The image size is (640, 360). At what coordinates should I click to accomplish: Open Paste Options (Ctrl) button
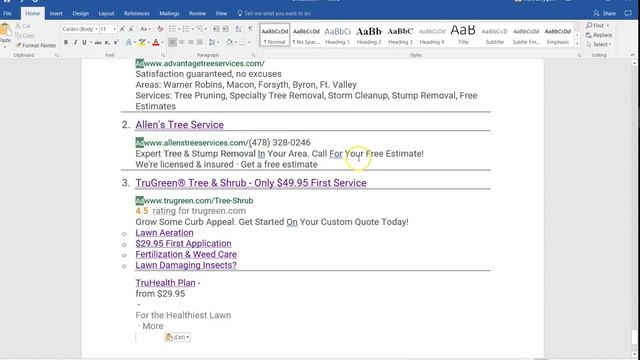pyautogui.click(x=178, y=337)
